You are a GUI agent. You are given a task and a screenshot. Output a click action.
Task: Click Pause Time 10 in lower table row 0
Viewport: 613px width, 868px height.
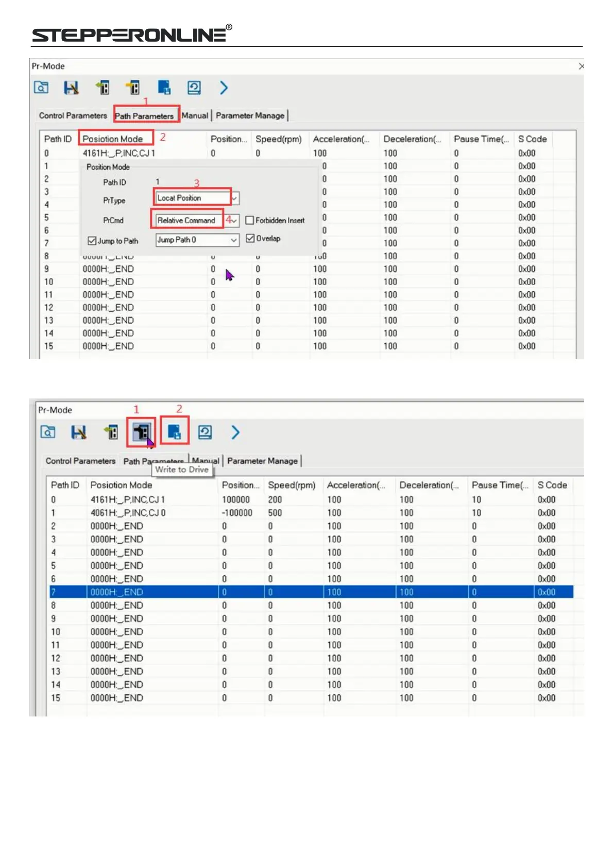(x=476, y=499)
